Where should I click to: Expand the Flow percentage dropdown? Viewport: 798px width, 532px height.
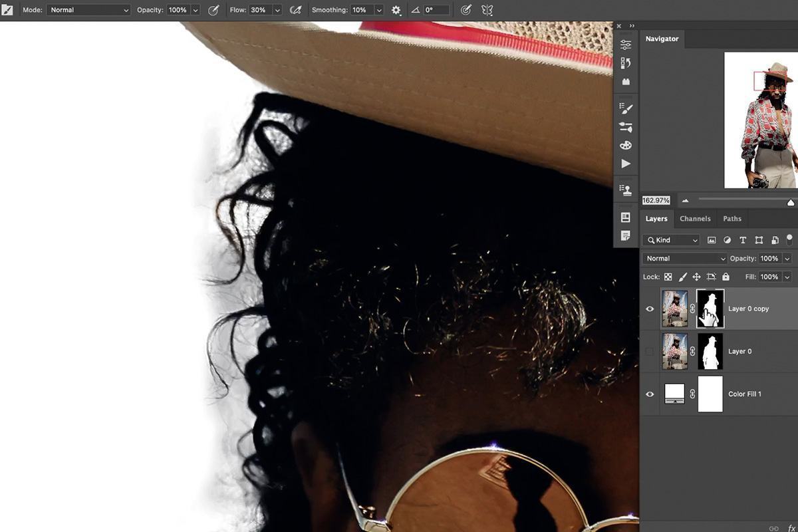(277, 10)
